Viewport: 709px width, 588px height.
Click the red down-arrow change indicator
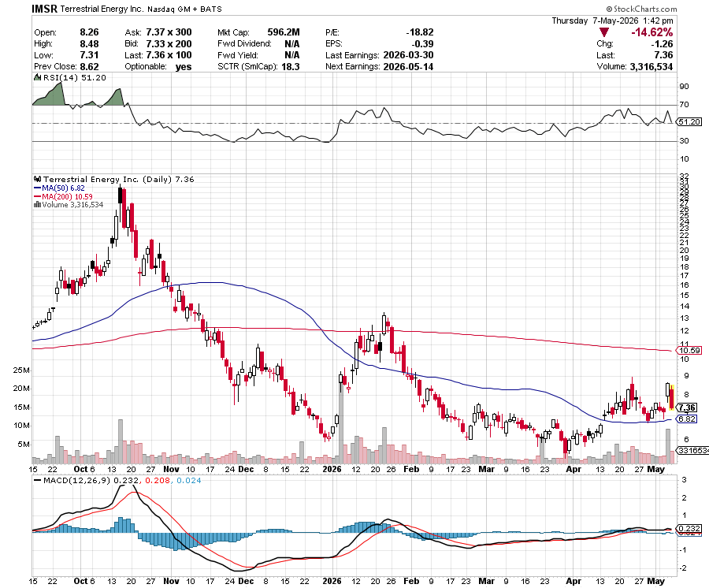(x=603, y=32)
